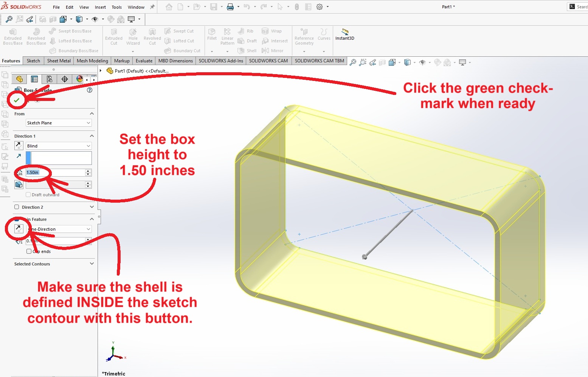
Task: Expand the Selected Contours section
Action: [x=92, y=264]
